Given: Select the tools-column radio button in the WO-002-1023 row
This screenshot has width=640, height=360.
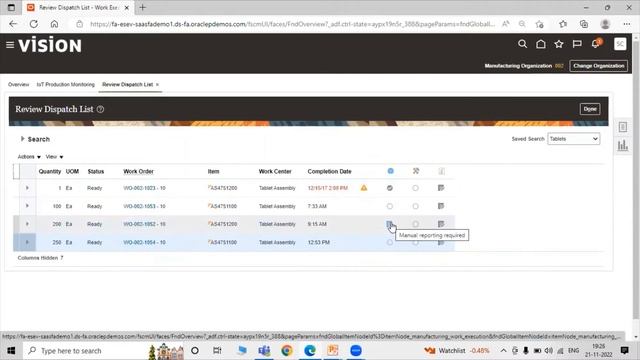Looking at the screenshot, I should click(416, 188).
